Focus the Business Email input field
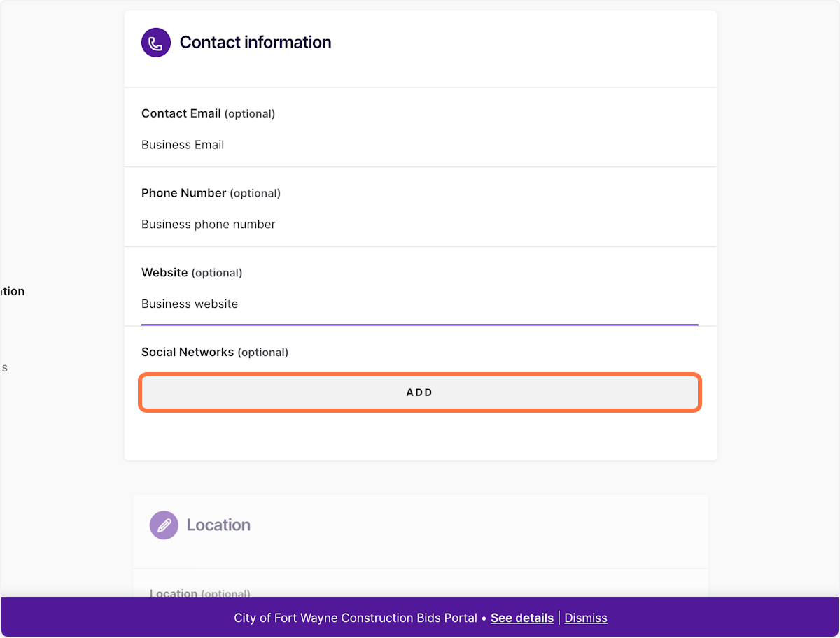Screen dimensions: 840x638 tap(420, 145)
